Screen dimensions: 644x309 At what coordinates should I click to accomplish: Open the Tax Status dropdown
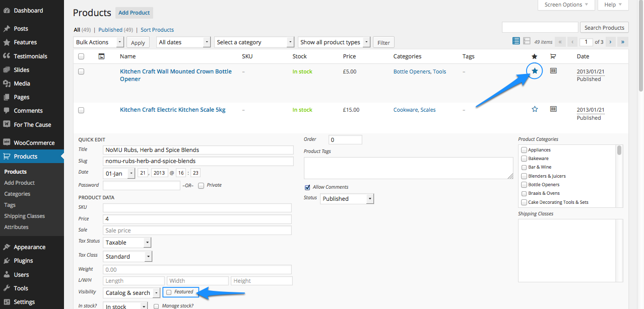(127, 243)
